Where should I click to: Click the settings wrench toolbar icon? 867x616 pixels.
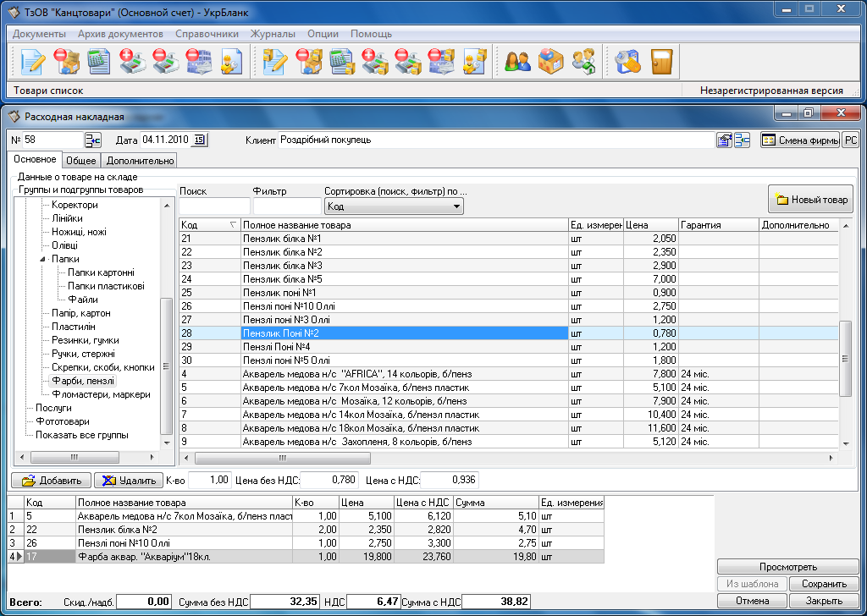pyautogui.click(x=627, y=62)
